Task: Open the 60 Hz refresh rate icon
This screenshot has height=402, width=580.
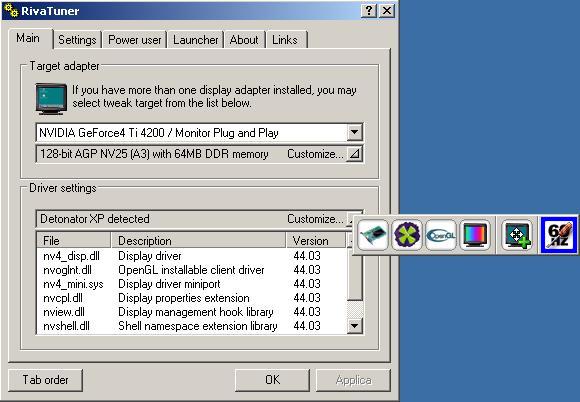Action: [559, 235]
